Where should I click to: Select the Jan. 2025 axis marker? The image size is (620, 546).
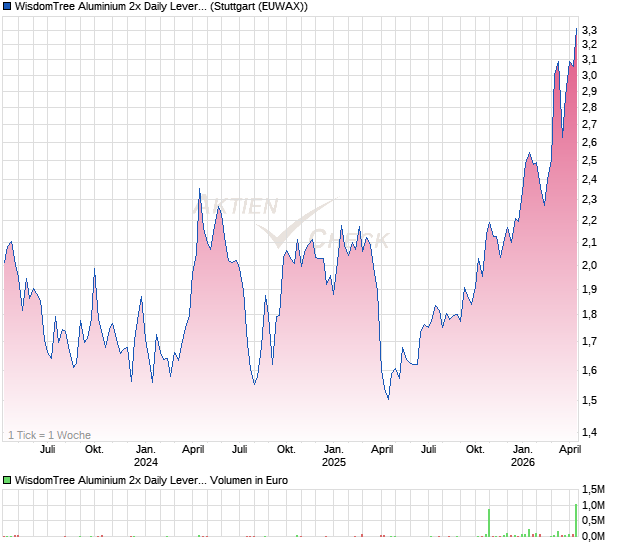334,455
